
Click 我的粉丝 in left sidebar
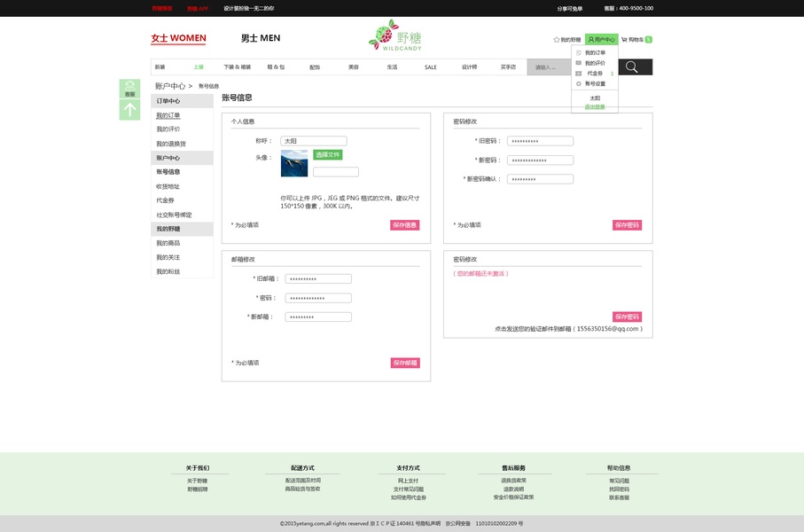tap(168, 272)
